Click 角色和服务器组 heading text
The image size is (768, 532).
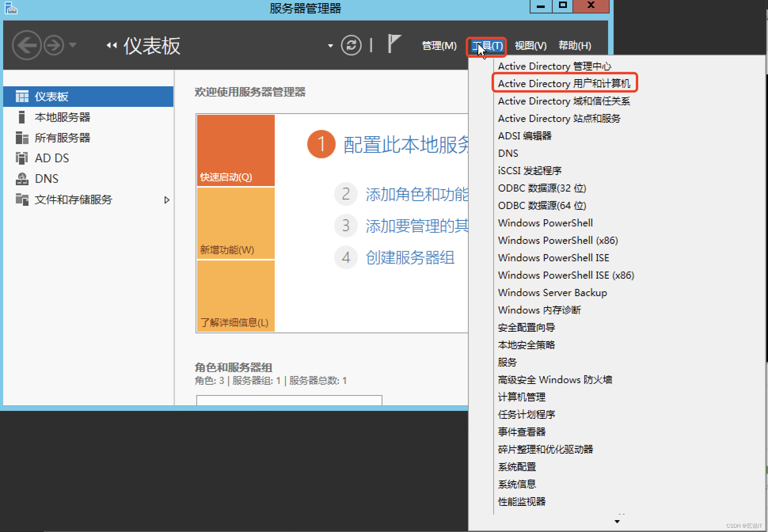234,367
